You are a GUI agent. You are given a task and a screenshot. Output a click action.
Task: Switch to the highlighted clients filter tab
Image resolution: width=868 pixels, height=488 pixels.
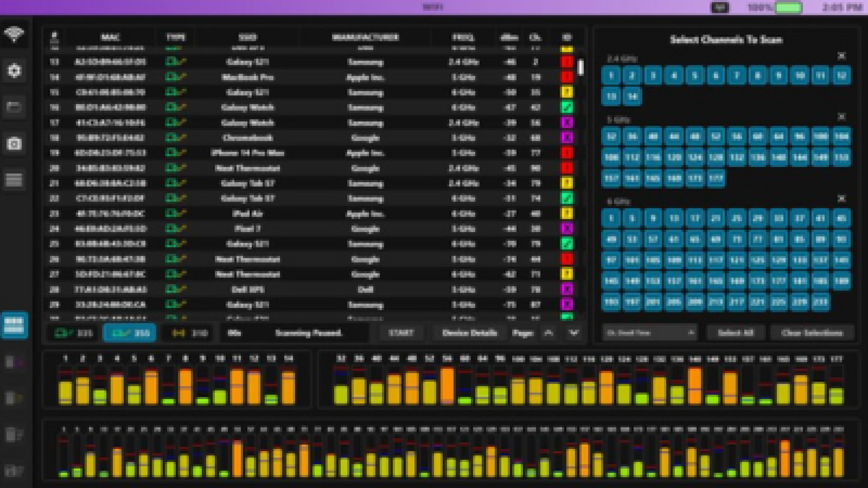pyautogui.click(x=130, y=333)
